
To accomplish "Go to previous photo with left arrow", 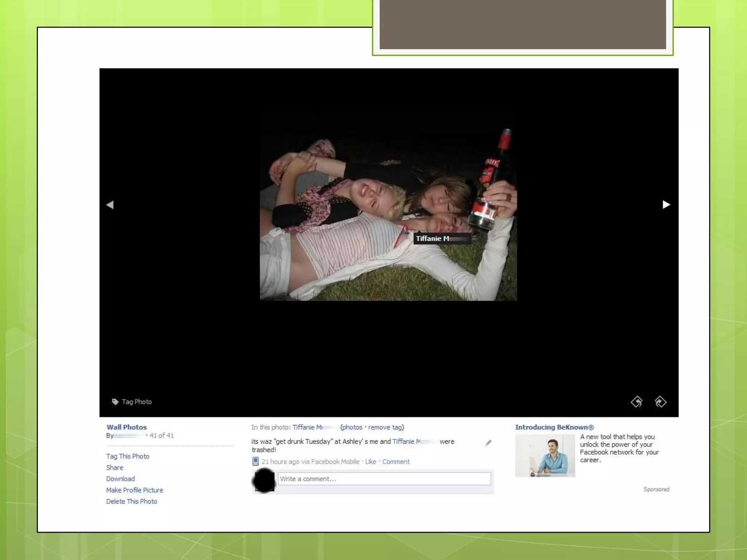I will pos(110,205).
